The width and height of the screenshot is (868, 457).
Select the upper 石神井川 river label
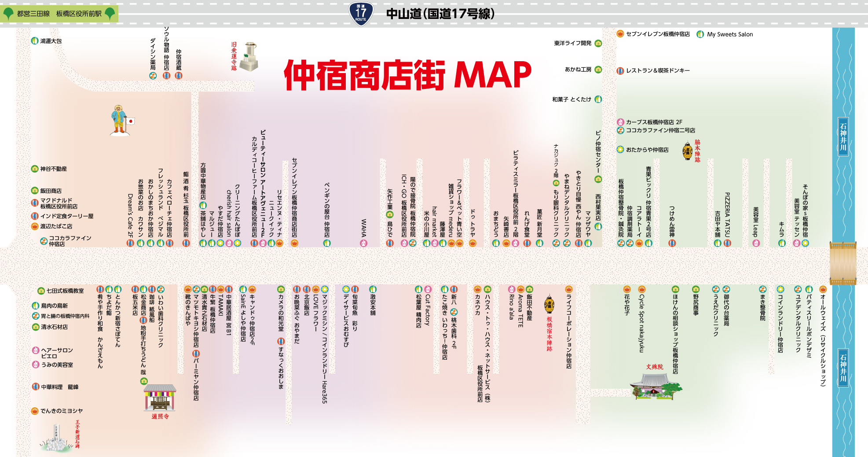(843, 136)
